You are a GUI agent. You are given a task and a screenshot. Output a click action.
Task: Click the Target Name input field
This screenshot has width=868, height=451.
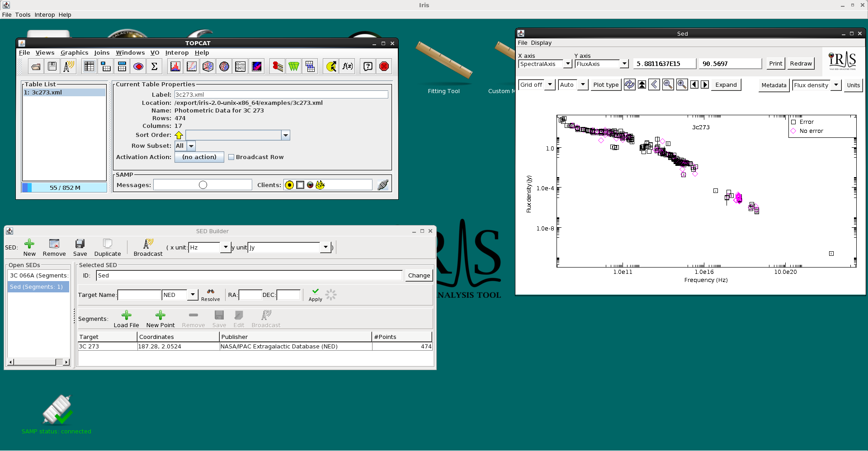coord(139,295)
